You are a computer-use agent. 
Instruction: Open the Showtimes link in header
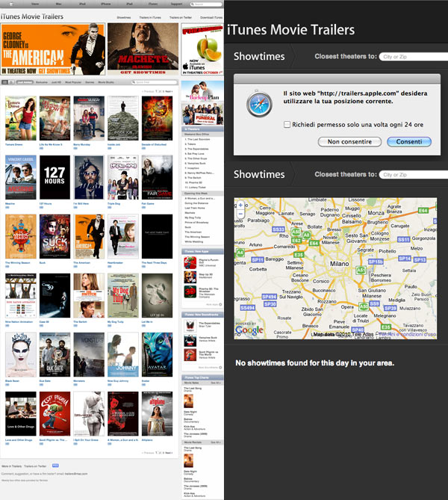coord(124,16)
